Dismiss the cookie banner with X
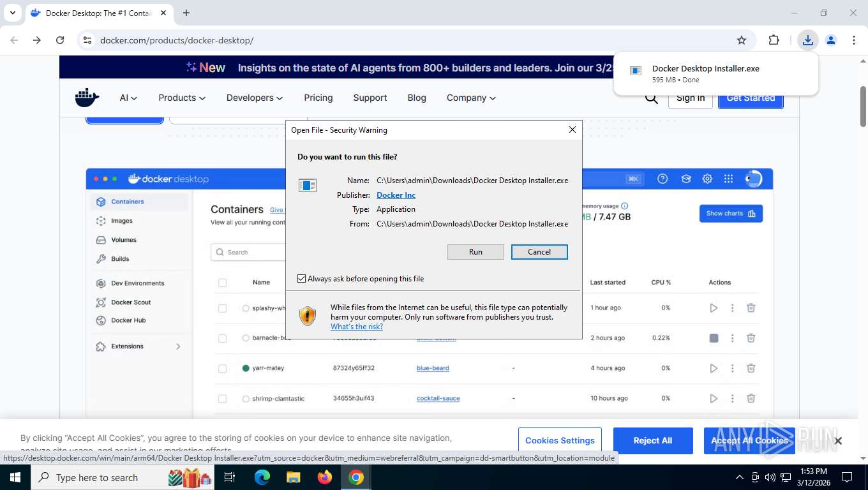This screenshot has height=490, width=868. pyautogui.click(x=838, y=441)
